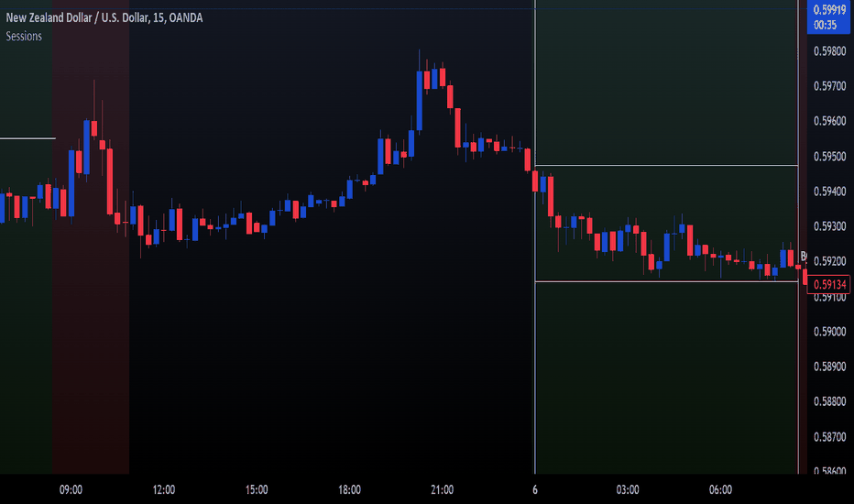854x504 pixels.
Task: Click the 03:00 time axis label
Action: coord(628,490)
